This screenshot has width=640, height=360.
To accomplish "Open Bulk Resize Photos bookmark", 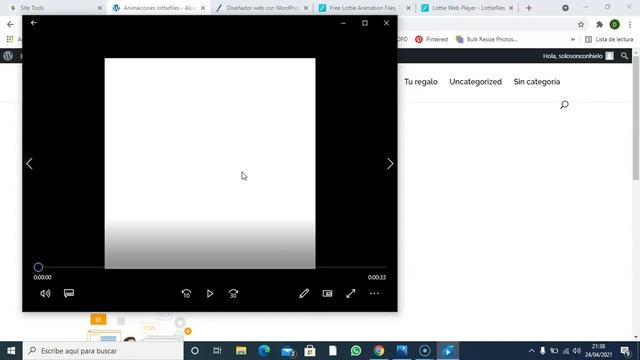I will pos(487,39).
